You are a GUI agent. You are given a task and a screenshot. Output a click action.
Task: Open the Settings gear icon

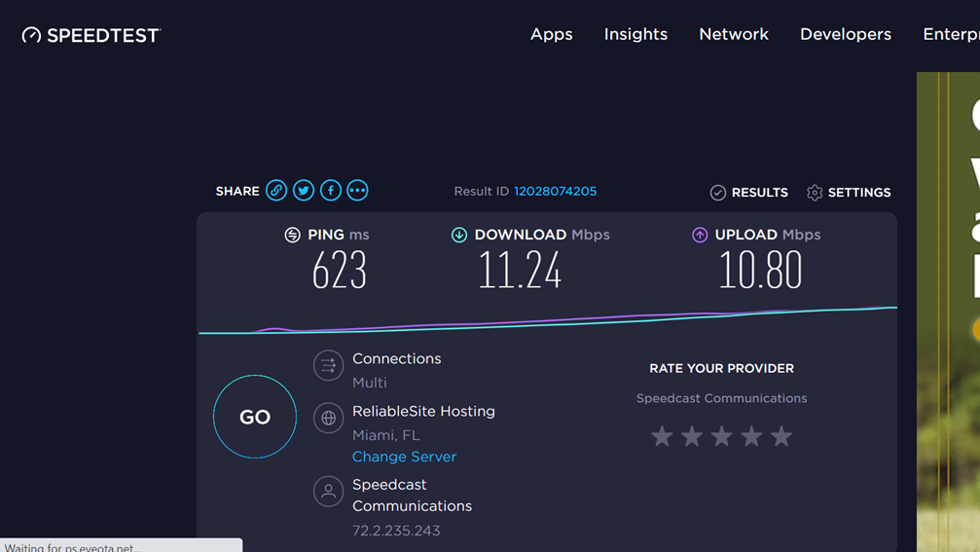click(815, 193)
